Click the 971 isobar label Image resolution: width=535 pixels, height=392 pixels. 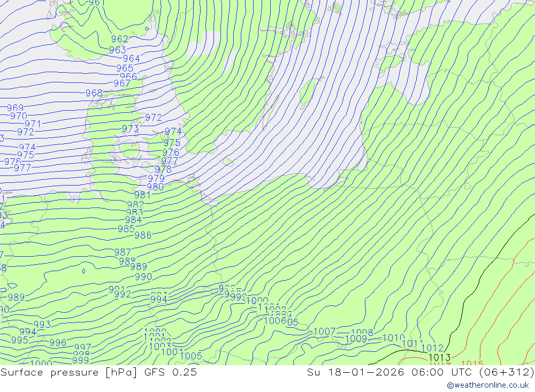tap(33, 124)
